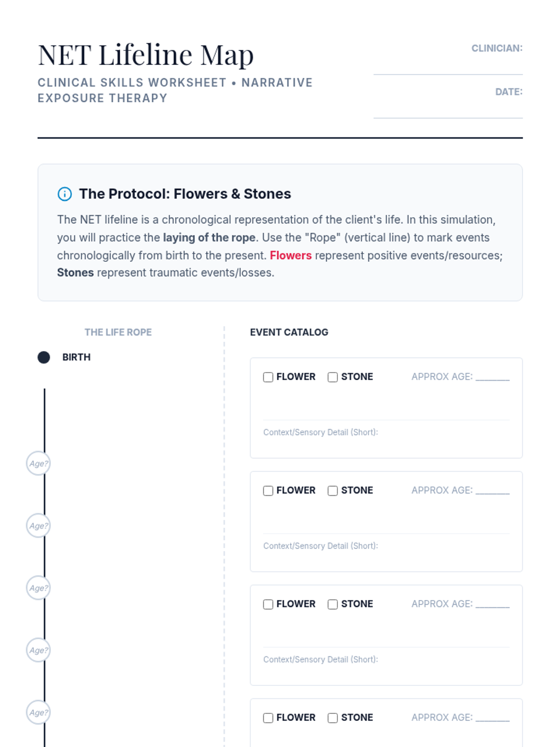Click the third card's Approx Age blank

(492, 604)
